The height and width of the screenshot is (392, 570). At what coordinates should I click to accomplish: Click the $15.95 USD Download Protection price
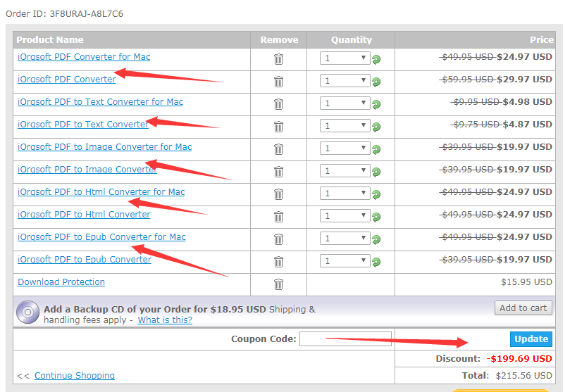(526, 282)
